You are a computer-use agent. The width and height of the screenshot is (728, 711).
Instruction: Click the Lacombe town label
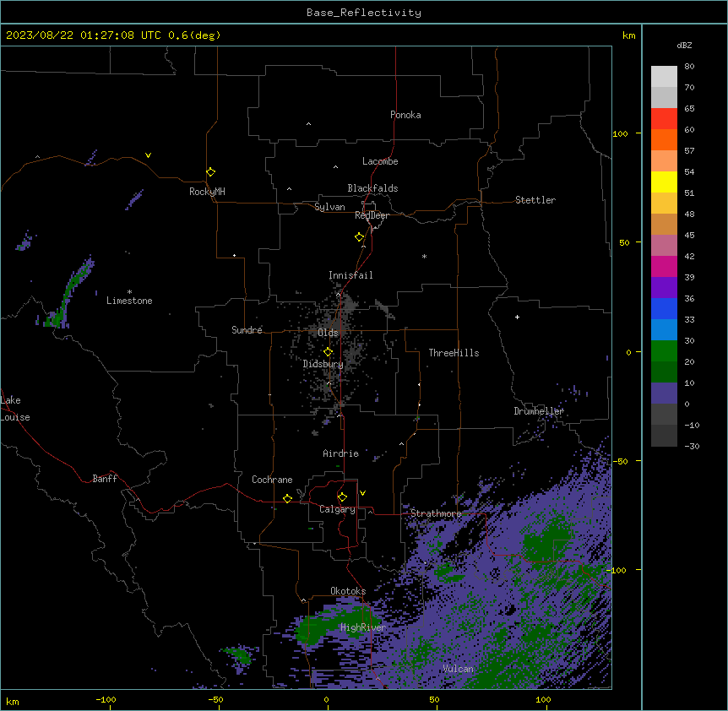[x=380, y=161]
